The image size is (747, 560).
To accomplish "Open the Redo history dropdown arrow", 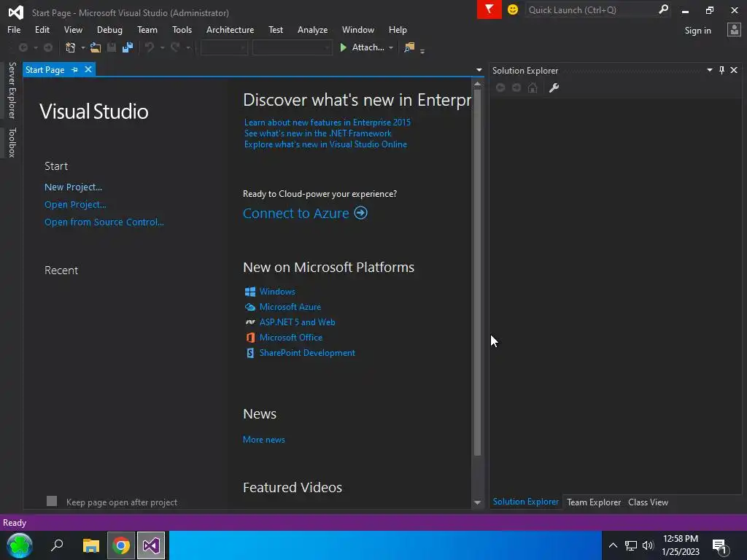I will click(x=187, y=47).
